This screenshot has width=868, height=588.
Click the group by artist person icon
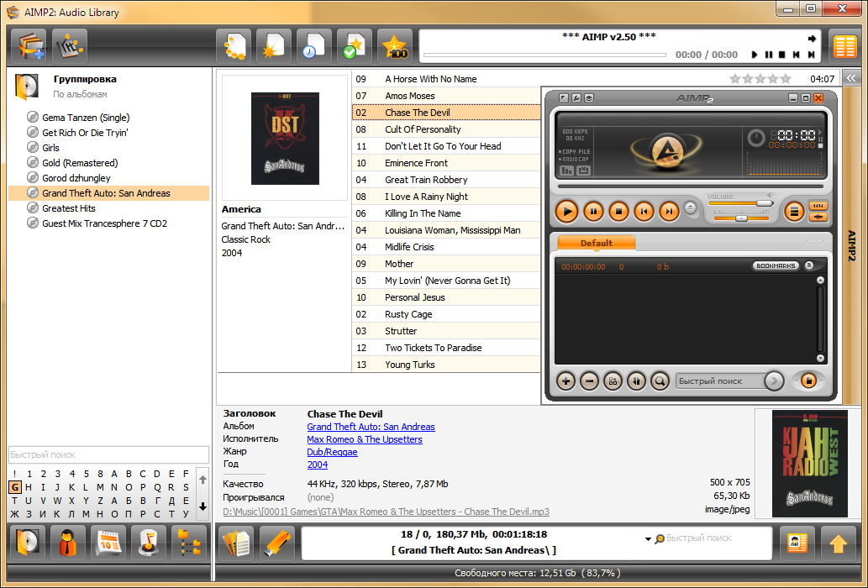click(67, 542)
